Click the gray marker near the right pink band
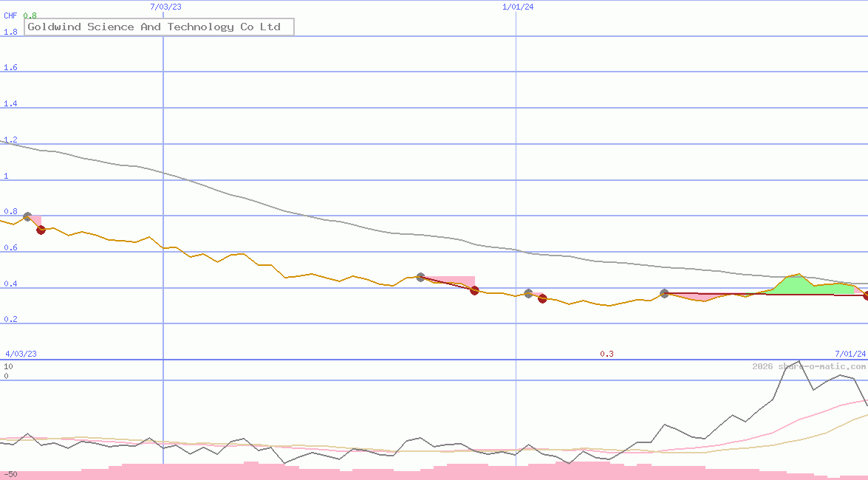This screenshot has width=868, height=480. (x=664, y=293)
